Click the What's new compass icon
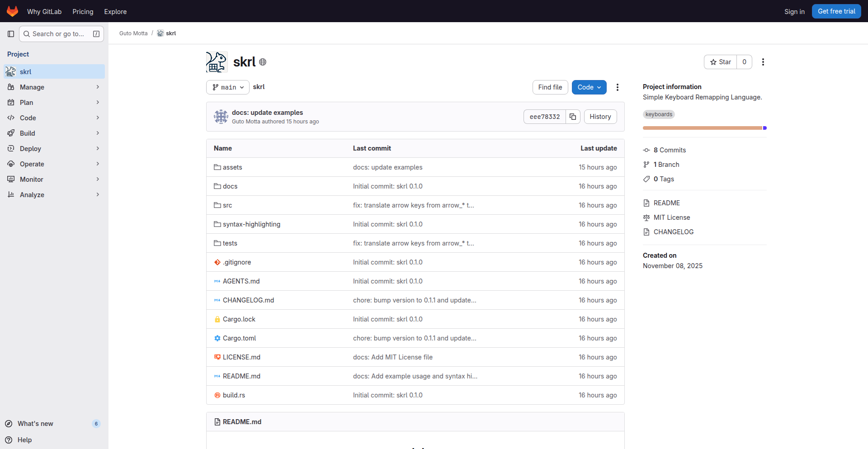This screenshot has width=868, height=449. pyautogui.click(x=9, y=424)
